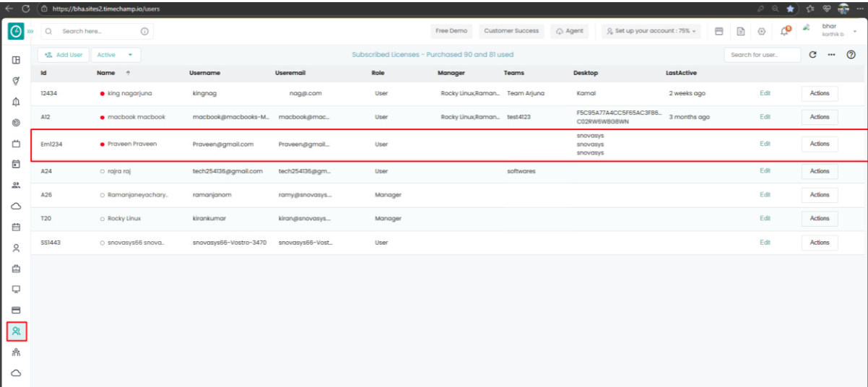Image resolution: width=868 pixels, height=387 pixels.
Task: Click the TimeChamp clock logo
Action: click(x=16, y=32)
